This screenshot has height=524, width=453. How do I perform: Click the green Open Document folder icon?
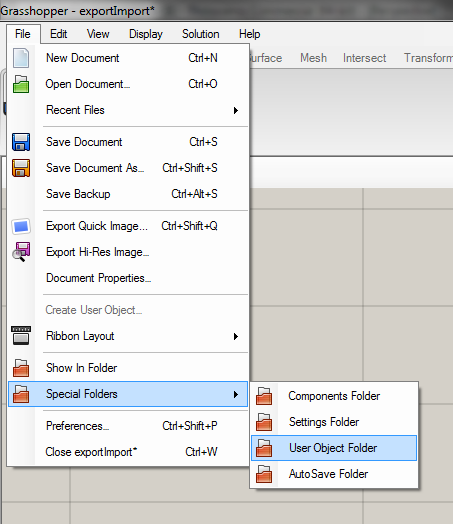tap(21, 84)
